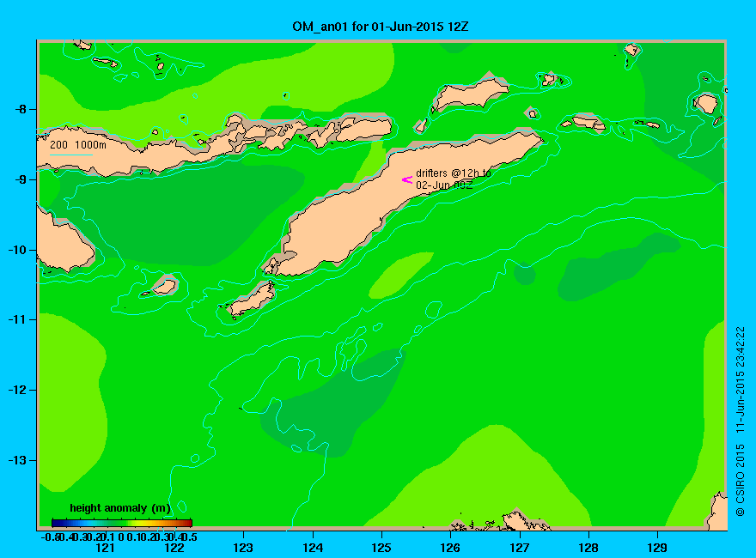Click the '02-Jun 00Z' label text
This screenshot has height=558, width=756.
(x=444, y=185)
